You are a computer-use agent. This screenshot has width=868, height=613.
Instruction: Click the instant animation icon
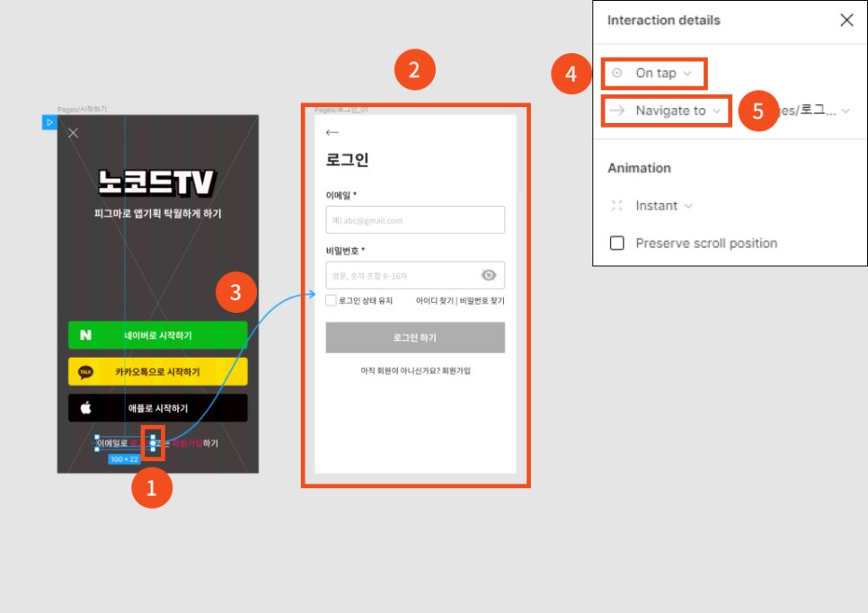[616, 206]
